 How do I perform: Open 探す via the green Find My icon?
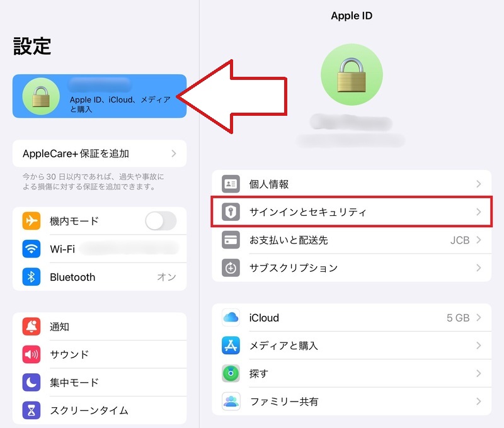231,373
